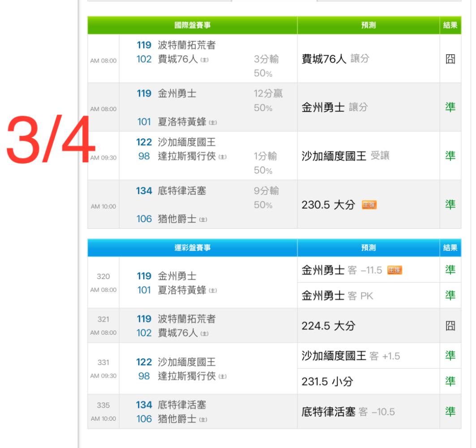Screen dimensions: 476x448
Task: Click the 9分輸 spread result text
Action: 266,191
